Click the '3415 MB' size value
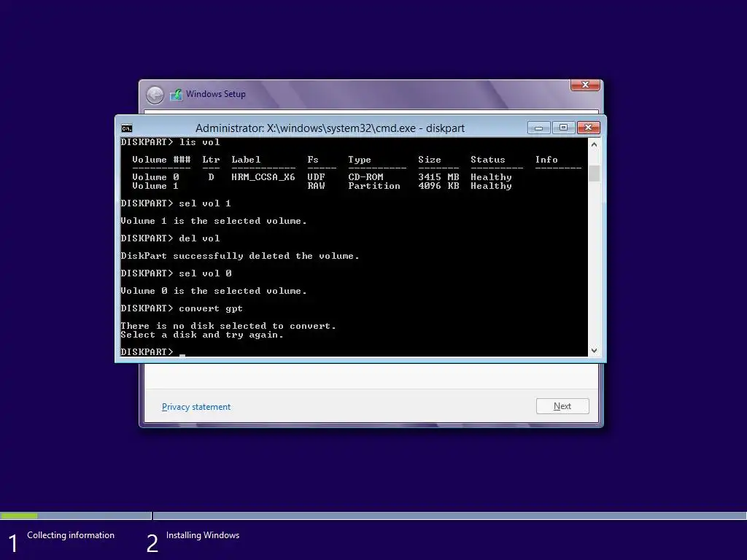Image resolution: width=747 pixels, height=560 pixels. point(438,177)
